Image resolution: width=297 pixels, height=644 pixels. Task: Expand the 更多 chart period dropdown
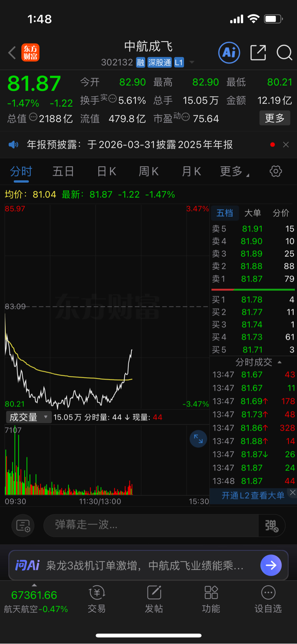click(x=234, y=171)
